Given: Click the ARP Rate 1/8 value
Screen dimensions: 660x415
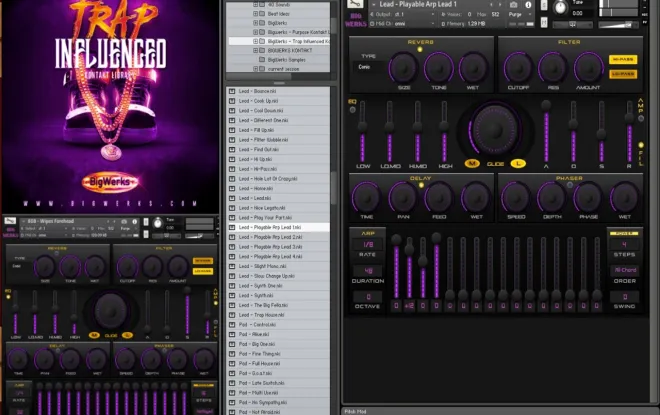Looking at the screenshot, I should [368, 244].
